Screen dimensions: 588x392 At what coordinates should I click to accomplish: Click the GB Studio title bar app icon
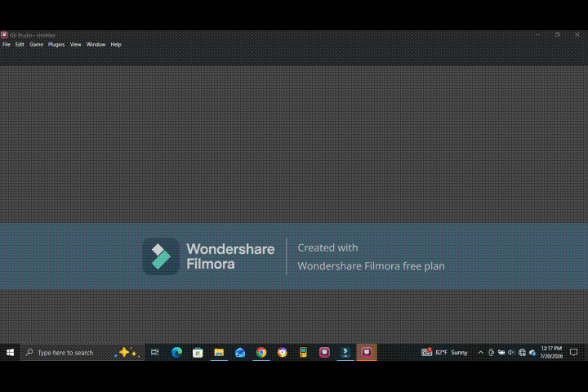click(4, 35)
